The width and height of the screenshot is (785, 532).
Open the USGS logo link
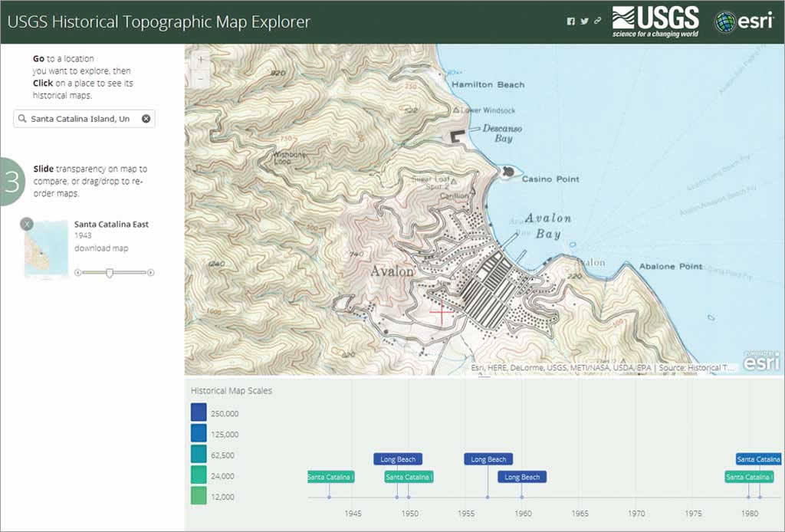tap(655, 21)
